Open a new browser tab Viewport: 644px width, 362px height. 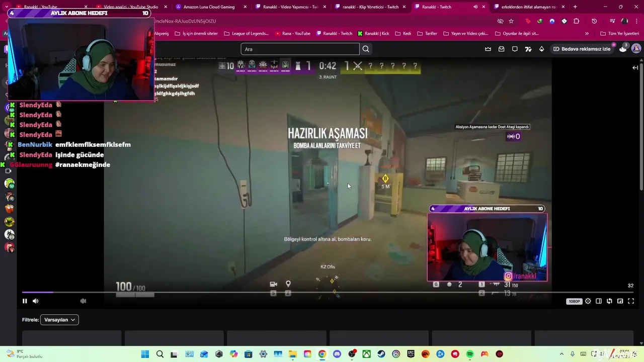[x=575, y=7]
